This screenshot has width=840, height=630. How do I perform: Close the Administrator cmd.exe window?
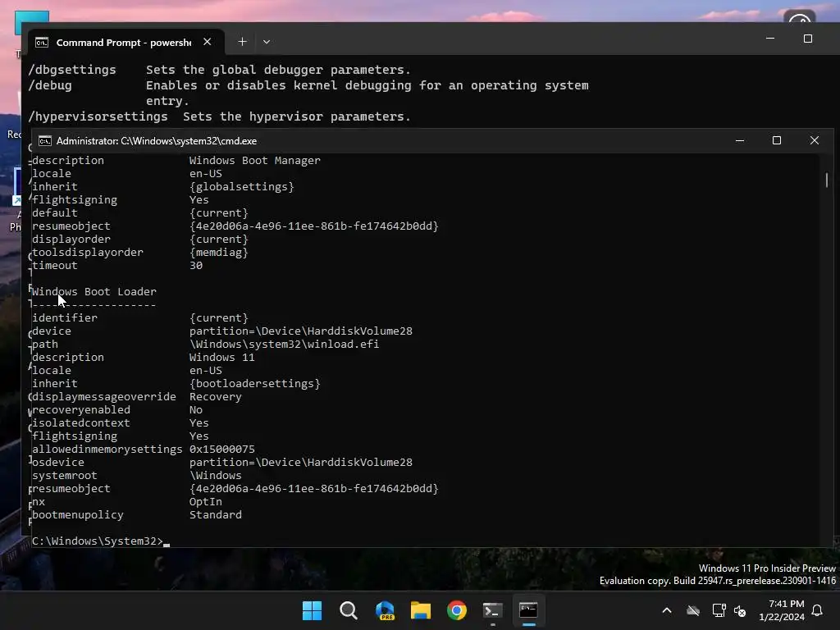(x=815, y=140)
